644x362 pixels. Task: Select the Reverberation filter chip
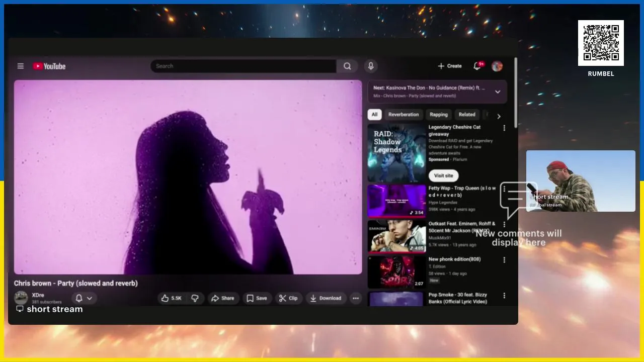click(x=404, y=115)
